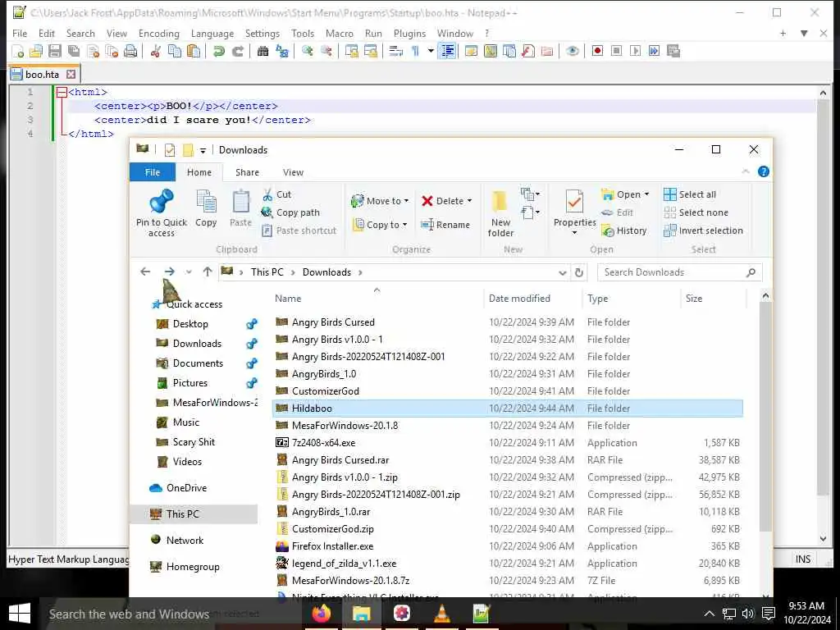The image size is (840, 630).
Task: Click the volume speaker tray icon
Action: tap(747, 614)
